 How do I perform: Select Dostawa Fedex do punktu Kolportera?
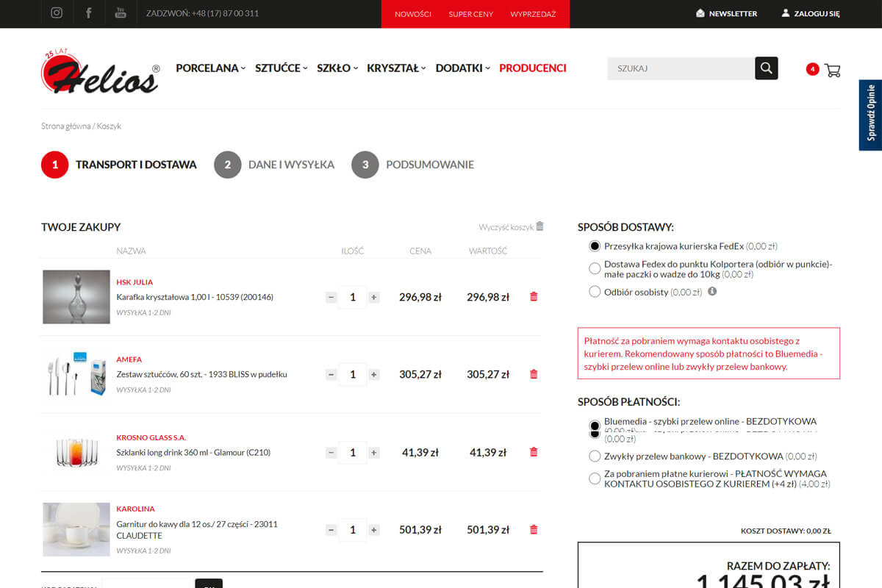(x=595, y=268)
